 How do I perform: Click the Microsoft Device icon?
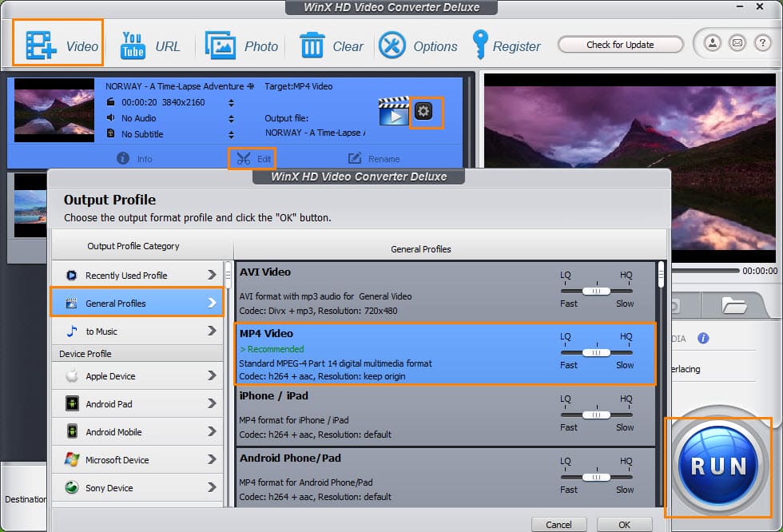[72, 459]
